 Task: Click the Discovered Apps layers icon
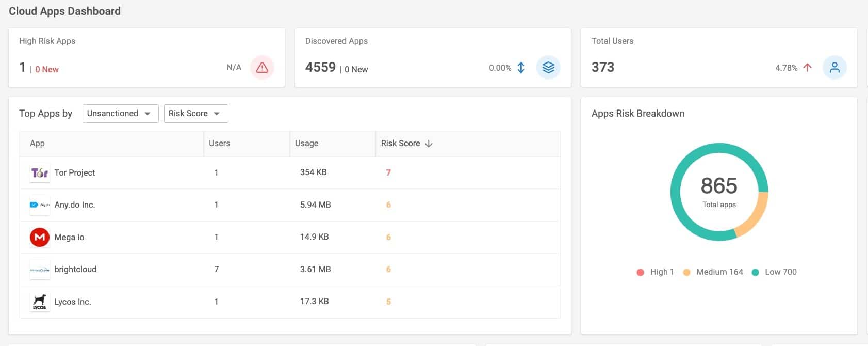coord(548,68)
